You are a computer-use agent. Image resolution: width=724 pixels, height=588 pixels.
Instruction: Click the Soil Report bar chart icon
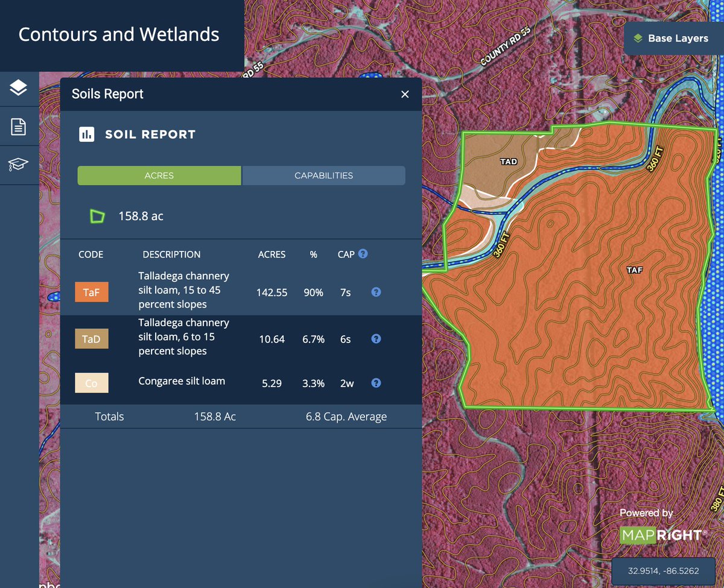click(x=87, y=134)
